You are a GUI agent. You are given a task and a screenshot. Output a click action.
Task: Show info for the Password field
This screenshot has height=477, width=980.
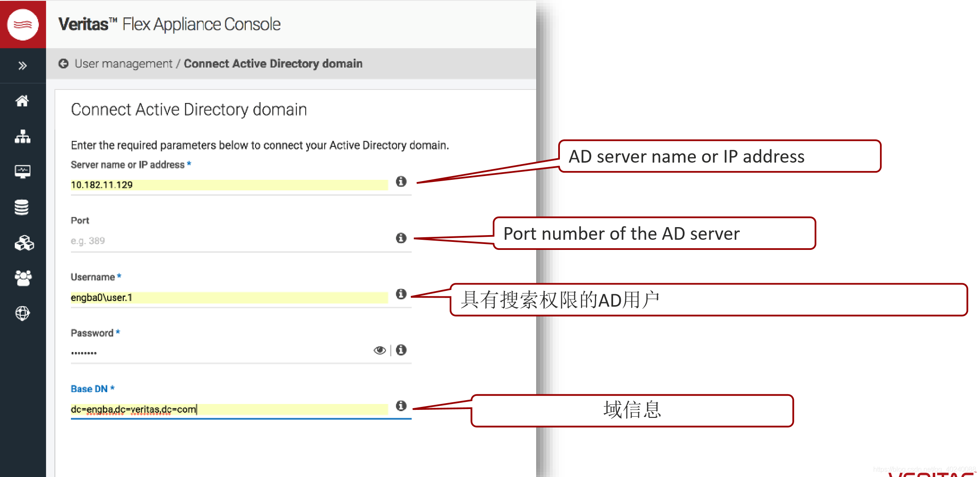click(401, 350)
